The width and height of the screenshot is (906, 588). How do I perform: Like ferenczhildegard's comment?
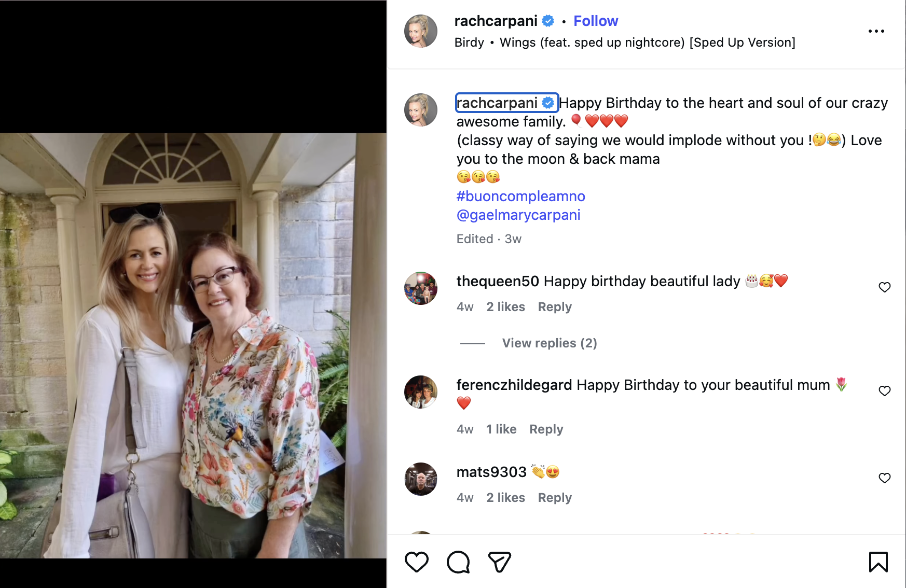point(884,391)
